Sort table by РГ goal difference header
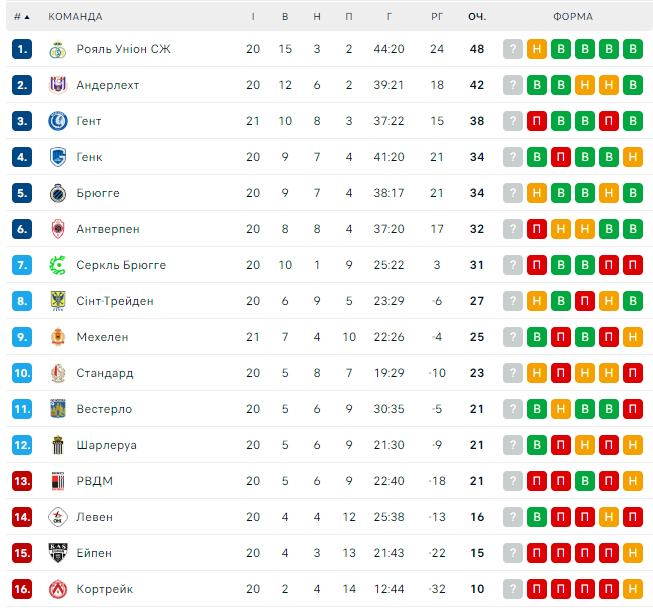Screen dimensions: 653x613 coord(437,17)
